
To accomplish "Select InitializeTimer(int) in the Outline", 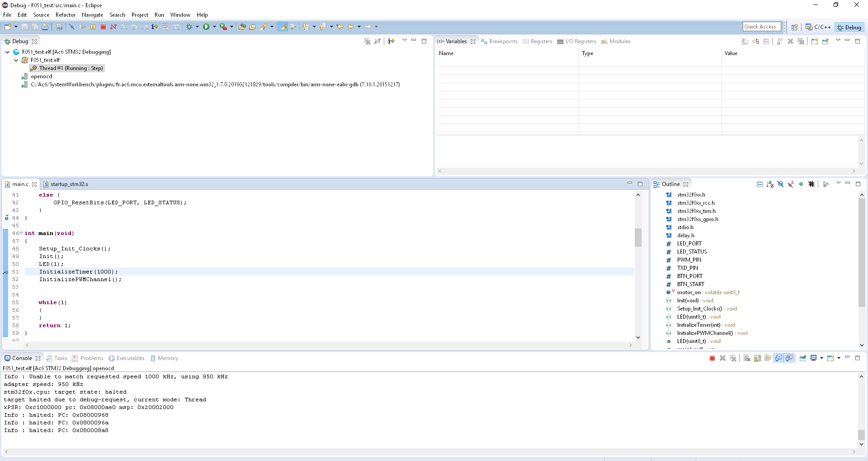I will tap(698, 325).
